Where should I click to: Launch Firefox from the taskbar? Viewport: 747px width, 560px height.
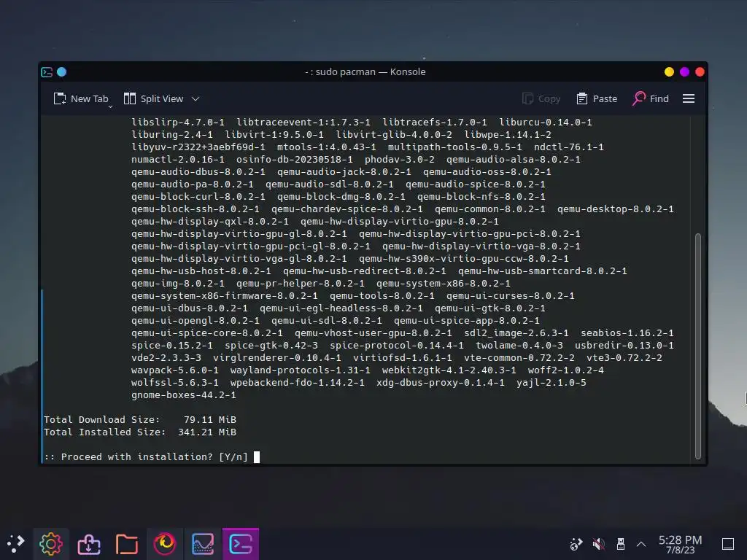[x=165, y=544]
